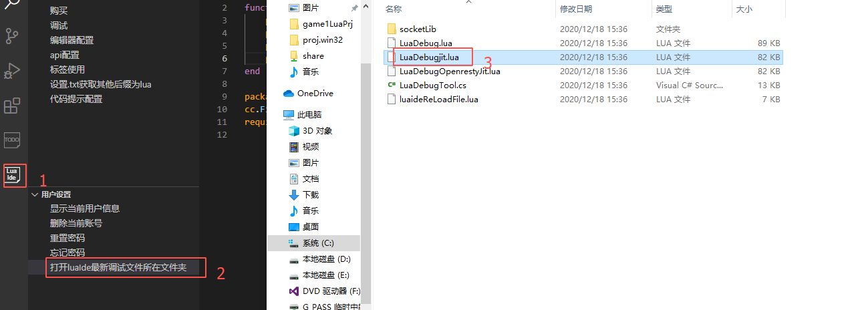Sort by 修改日期 column header
868x310 pixels.
click(x=577, y=9)
